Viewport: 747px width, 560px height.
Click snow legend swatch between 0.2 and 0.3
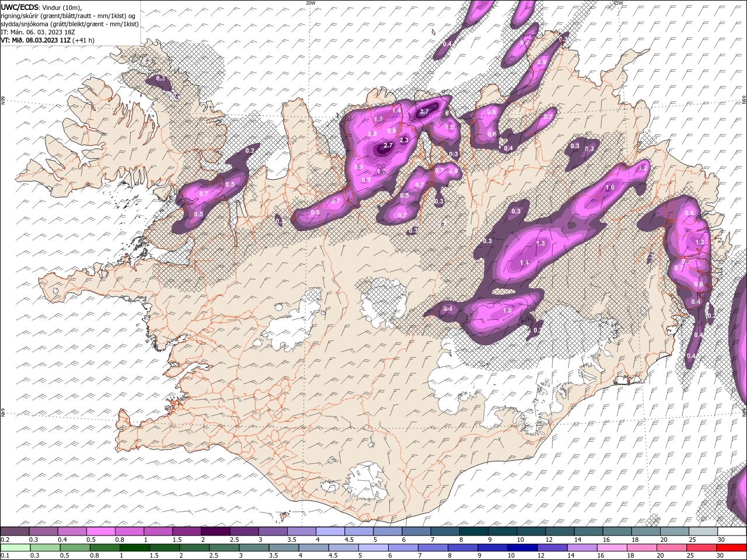(15, 531)
